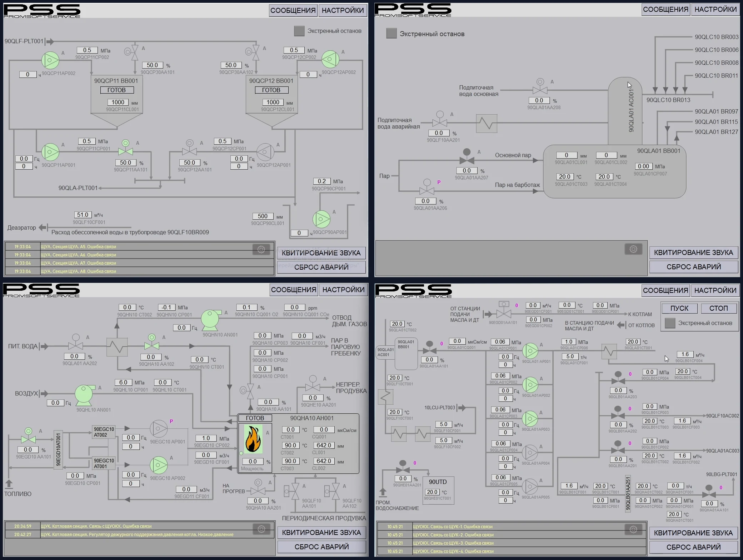Open НАСТРОЙКИ in the top-right panel
The height and width of the screenshot is (560, 743).
[715, 9]
